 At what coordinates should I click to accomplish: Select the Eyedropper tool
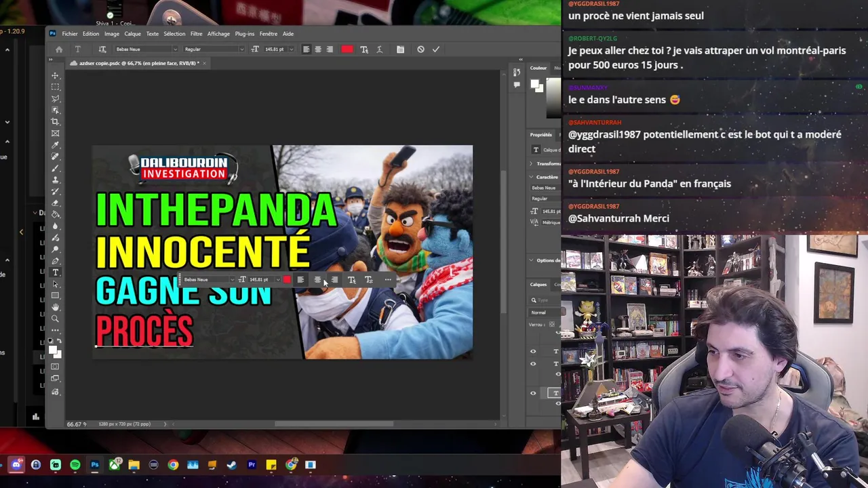click(56, 145)
